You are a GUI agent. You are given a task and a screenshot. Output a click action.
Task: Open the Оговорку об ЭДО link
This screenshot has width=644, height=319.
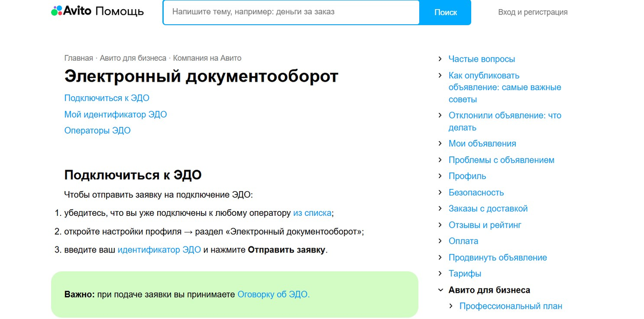click(274, 294)
